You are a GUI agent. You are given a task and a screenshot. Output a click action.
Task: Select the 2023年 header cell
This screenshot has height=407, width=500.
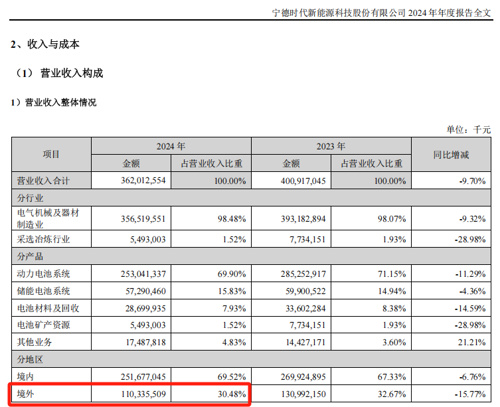[x=331, y=146]
